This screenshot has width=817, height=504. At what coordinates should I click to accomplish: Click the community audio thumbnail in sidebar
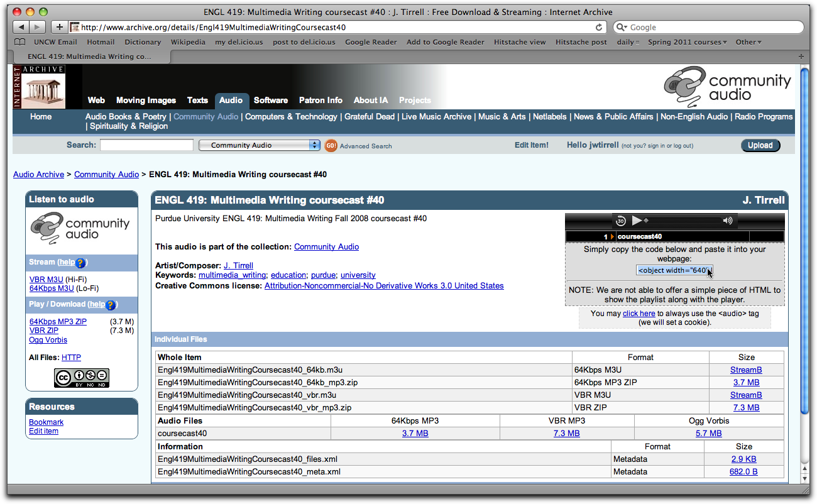pyautogui.click(x=80, y=228)
